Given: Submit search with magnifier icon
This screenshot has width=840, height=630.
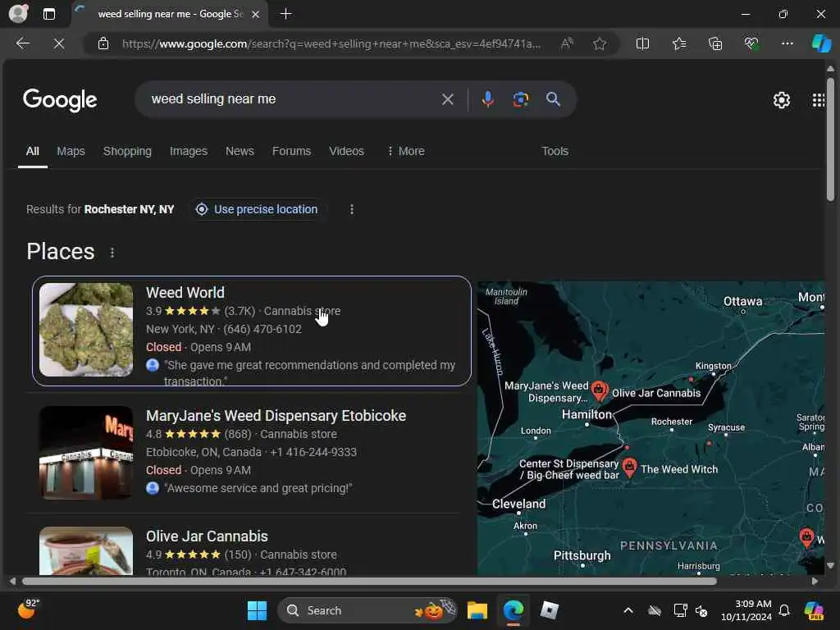Looking at the screenshot, I should (553, 99).
